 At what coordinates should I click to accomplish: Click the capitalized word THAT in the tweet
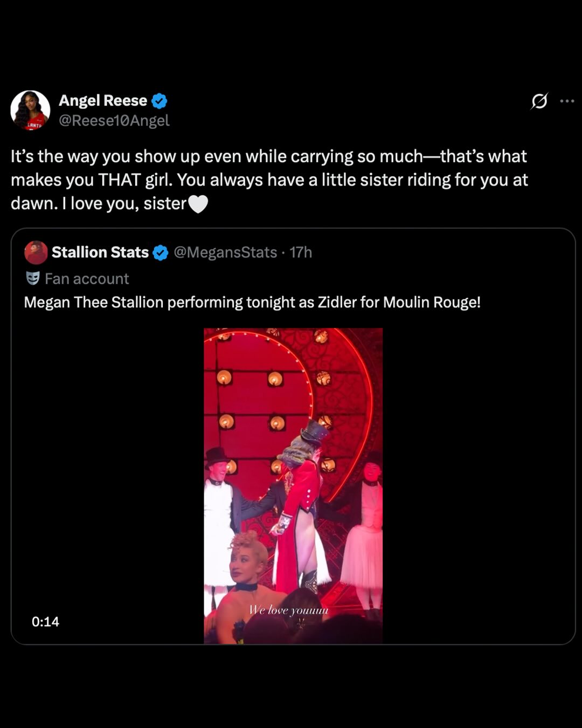pos(120,180)
